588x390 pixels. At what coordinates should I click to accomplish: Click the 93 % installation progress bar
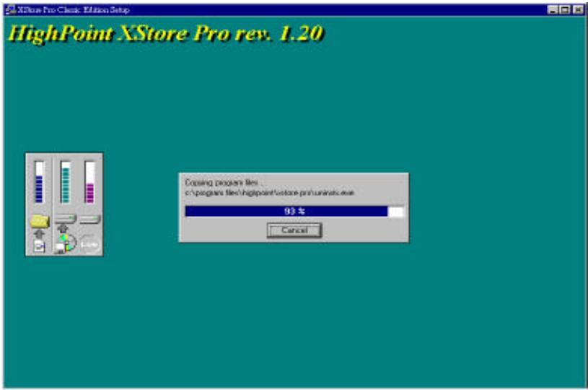coord(295,212)
